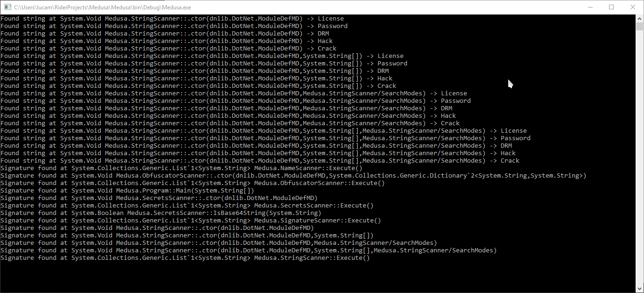The image size is (644, 293).
Task: Click "DRM" after ctor(ModuleDefMD,Medusa.StringScanner/SearchModes)
Action: [447, 108]
